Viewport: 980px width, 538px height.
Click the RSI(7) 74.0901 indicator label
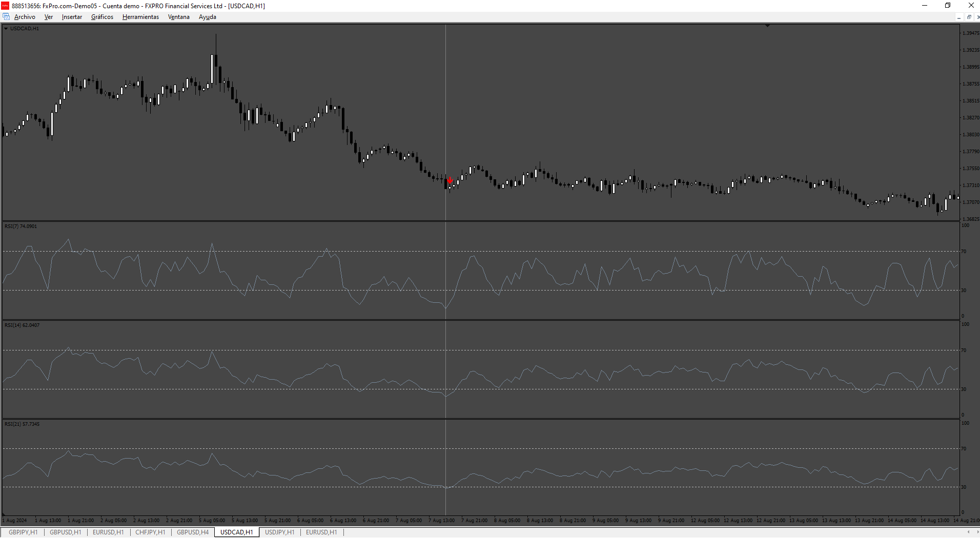pyautogui.click(x=21, y=226)
